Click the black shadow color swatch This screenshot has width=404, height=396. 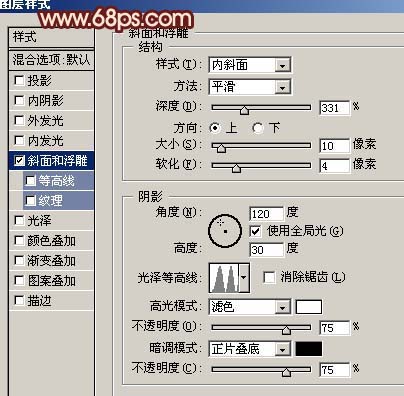point(309,349)
